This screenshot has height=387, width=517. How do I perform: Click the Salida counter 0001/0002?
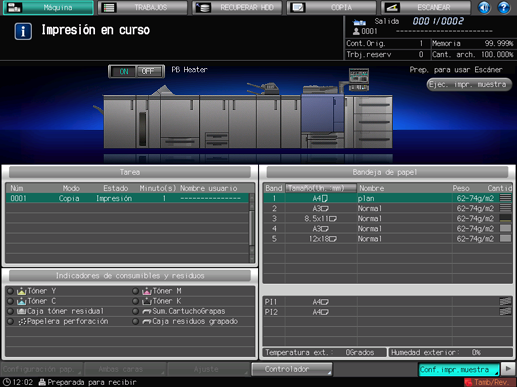point(438,21)
